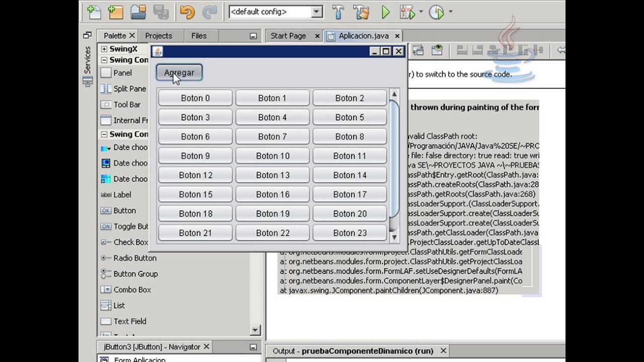Click the Java app window title icon
Viewport: 644px width, 362px height.
tap(157, 51)
